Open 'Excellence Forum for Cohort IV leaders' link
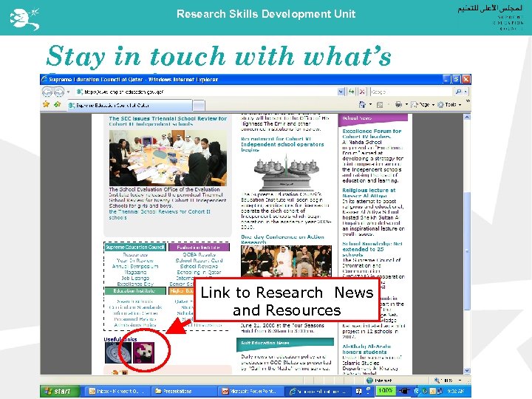The height and width of the screenshot is (399, 532). pos(372,134)
